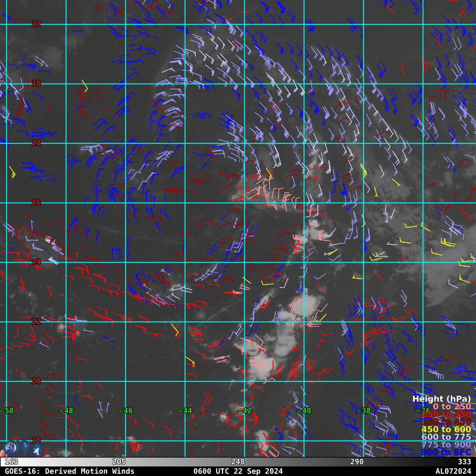Click the blue "900 to SFC" legend entry

coord(446,452)
